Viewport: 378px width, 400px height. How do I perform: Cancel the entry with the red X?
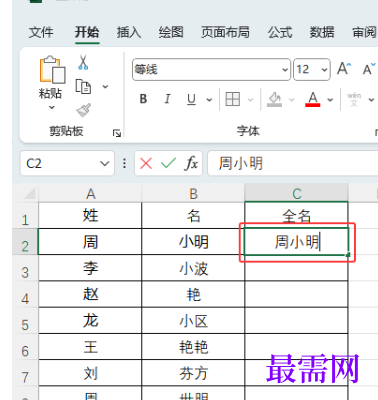coord(146,163)
